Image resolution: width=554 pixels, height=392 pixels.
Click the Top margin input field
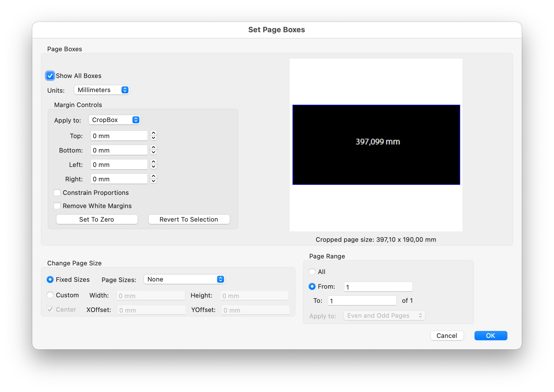[x=119, y=136]
